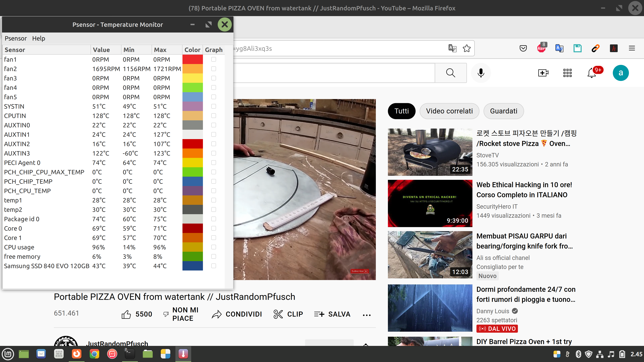Click the Pocket save icon in toolbar
Screen dimensions: 644x362
pyautogui.click(x=523, y=48)
